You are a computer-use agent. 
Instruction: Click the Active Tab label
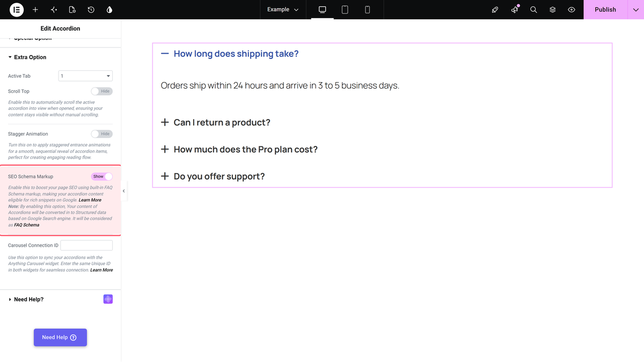tap(19, 76)
